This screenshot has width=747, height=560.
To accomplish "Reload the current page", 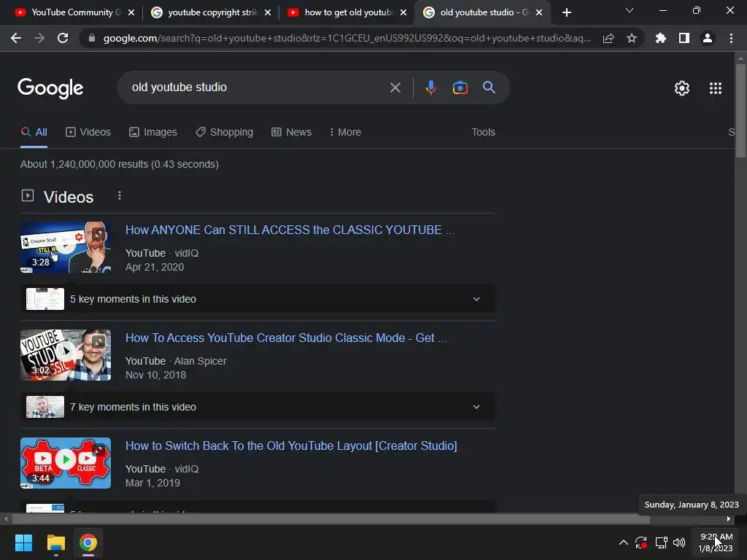I will (x=63, y=38).
